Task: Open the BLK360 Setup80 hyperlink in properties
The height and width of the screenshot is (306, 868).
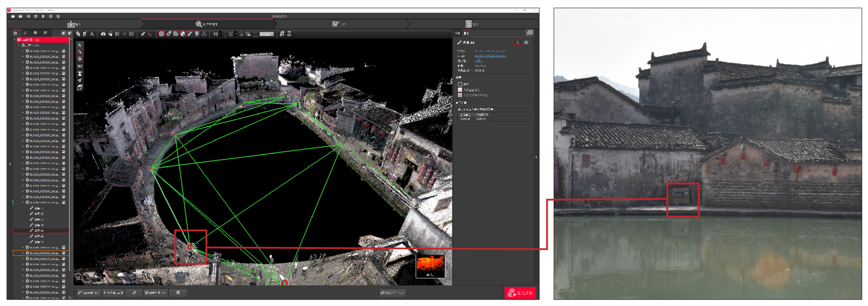Action: 490,56
